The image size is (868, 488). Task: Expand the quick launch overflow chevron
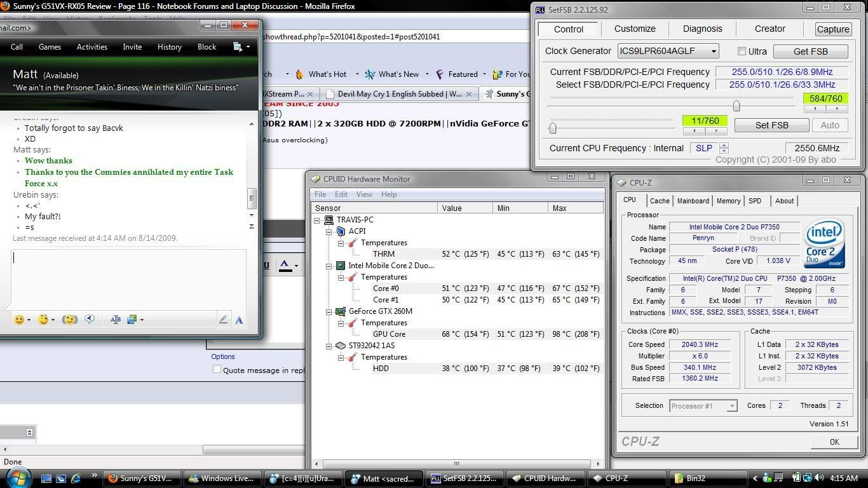94,475
